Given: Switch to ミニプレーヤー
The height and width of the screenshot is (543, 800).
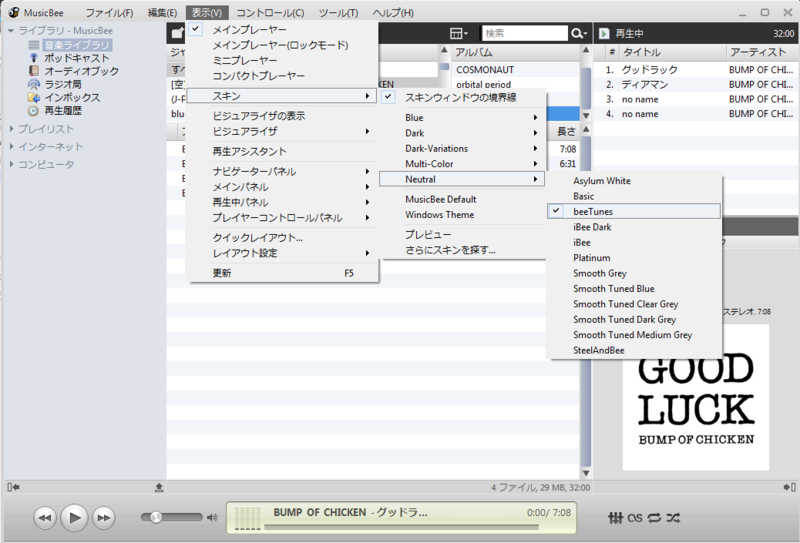Looking at the screenshot, I should click(282, 60).
